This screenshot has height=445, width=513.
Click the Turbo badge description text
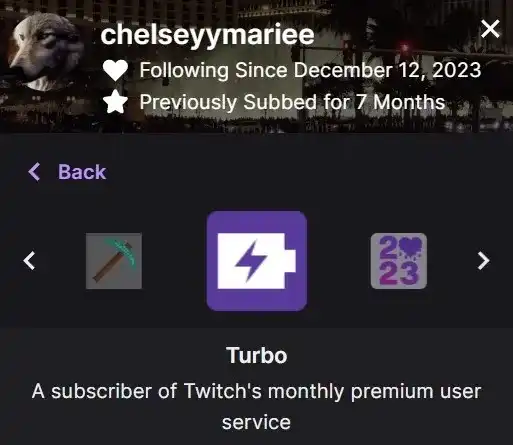[257, 407]
